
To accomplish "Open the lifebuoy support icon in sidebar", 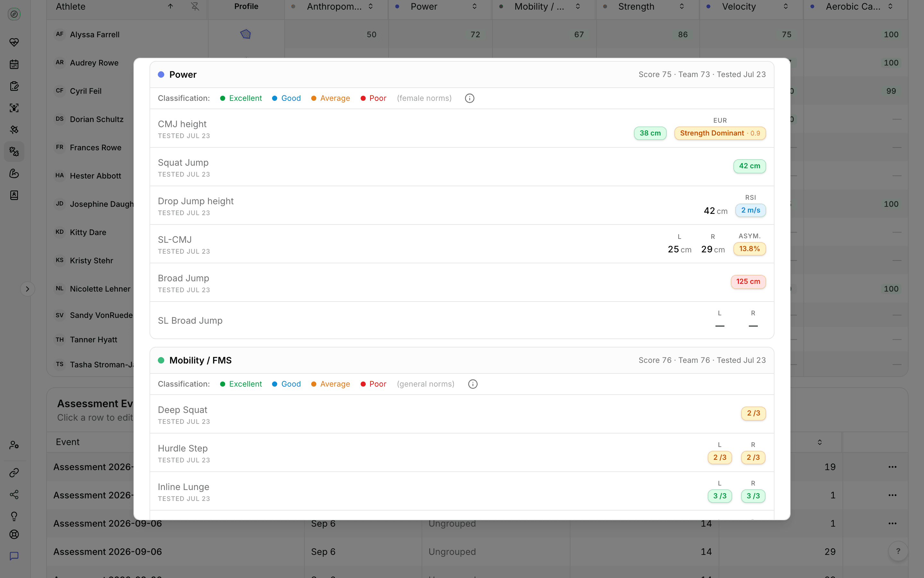I will tap(14, 534).
